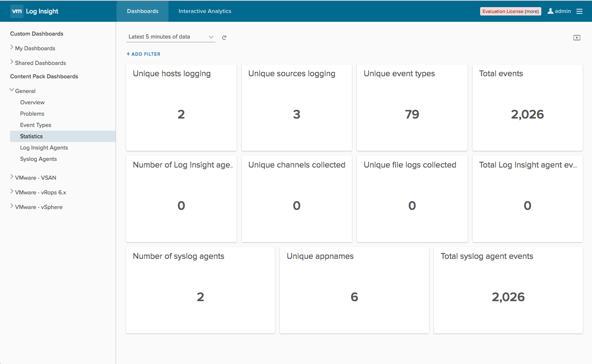Click the 0 value in Unique channels collected
Screen dimensions: 592x364
(x=297, y=206)
